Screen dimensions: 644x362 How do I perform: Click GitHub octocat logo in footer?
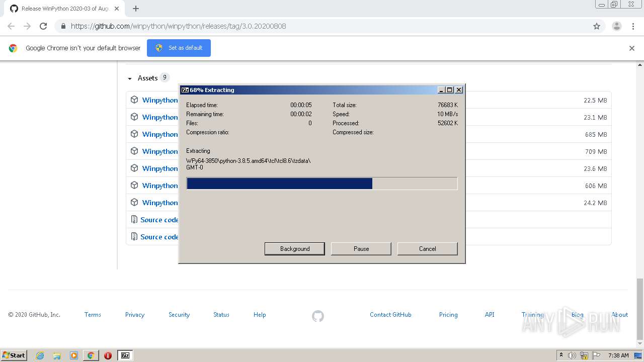click(x=318, y=316)
